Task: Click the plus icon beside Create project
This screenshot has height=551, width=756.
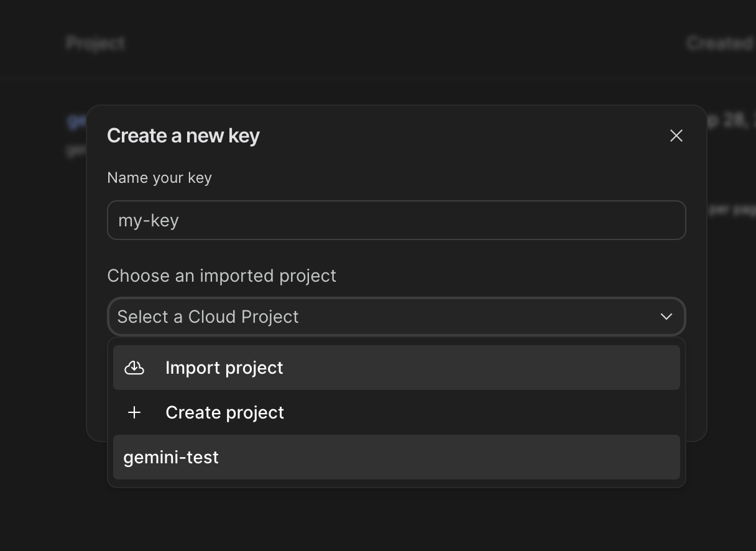Action: pyautogui.click(x=134, y=412)
